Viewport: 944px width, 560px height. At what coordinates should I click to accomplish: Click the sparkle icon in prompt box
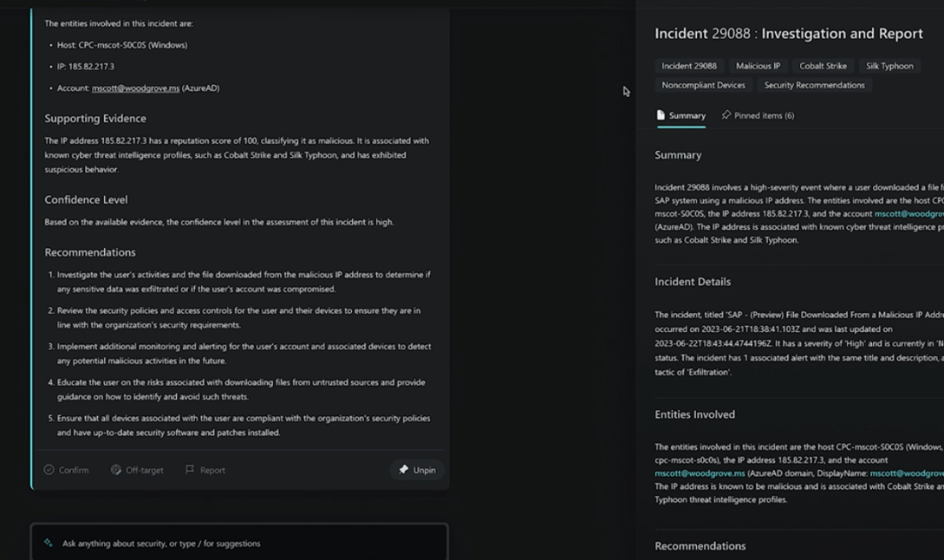pyautogui.click(x=49, y=544)
